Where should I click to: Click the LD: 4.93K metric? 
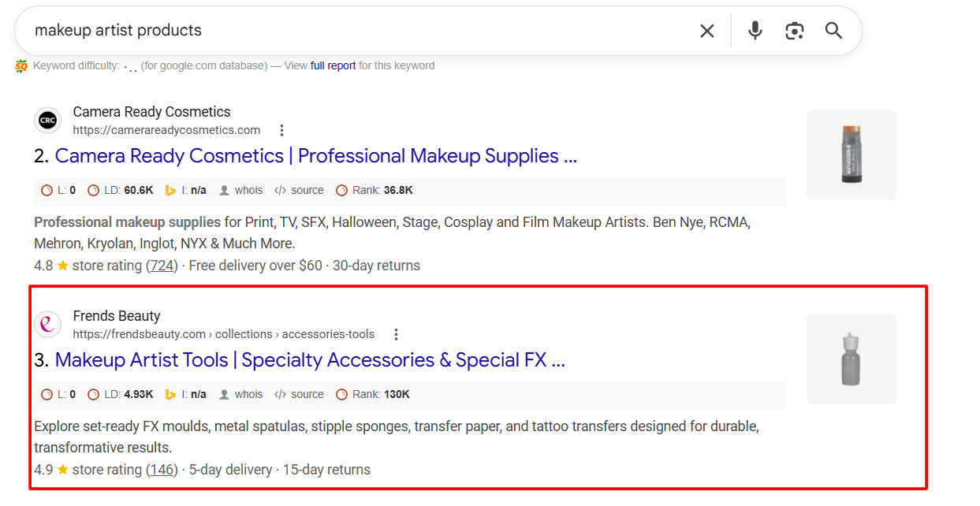click(x=120, y=394)
